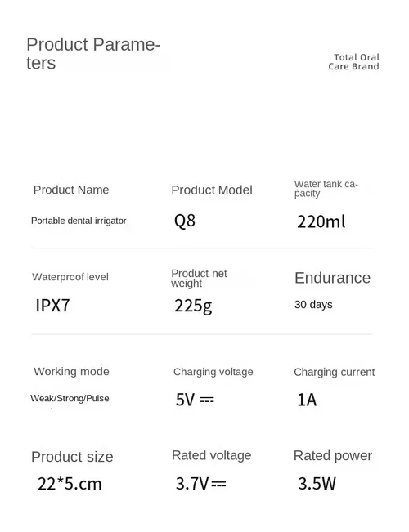Select the IPX7 rating text
The width and height of the screenshot is (409, 532).
tap(52, 305)
